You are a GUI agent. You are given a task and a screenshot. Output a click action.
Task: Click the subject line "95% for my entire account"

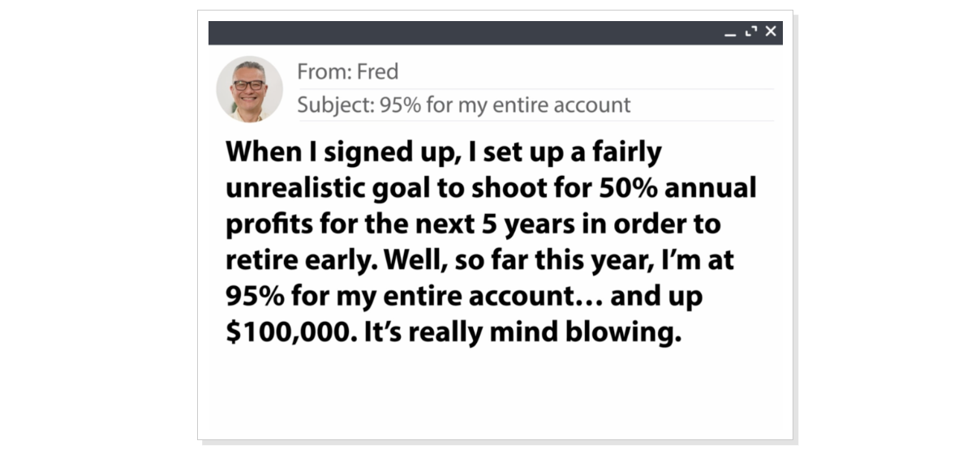[x=505, y=105]
